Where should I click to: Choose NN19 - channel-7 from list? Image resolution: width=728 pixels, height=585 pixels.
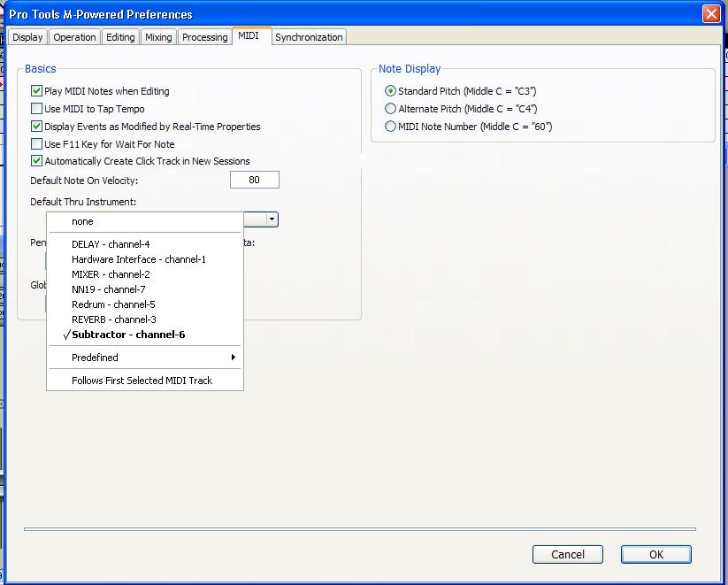(x=145, y=289)
